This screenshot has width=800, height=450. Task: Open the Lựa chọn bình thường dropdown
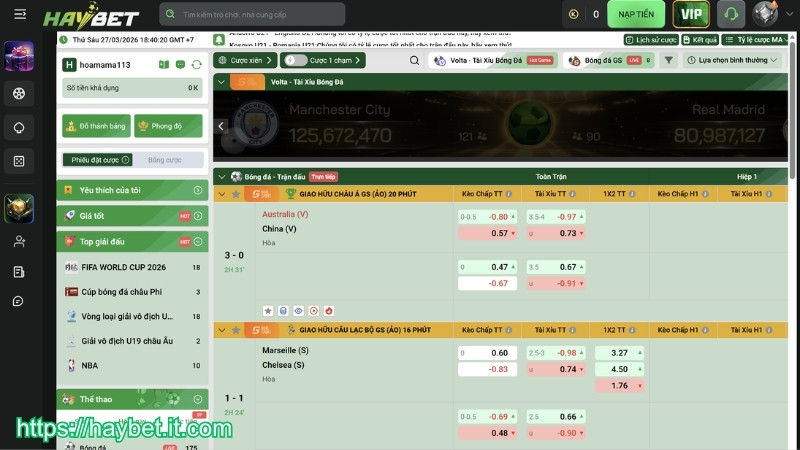[x=732, y=60]
